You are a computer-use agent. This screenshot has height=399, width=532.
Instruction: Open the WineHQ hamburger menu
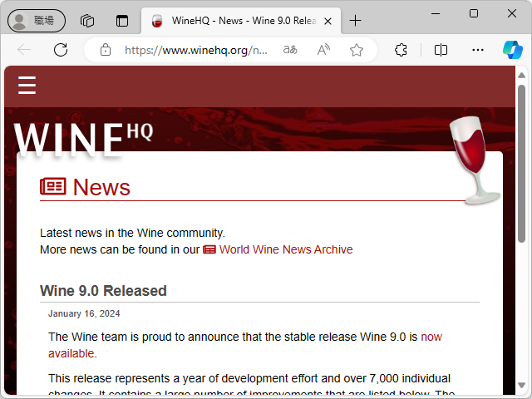coord(27,85)
